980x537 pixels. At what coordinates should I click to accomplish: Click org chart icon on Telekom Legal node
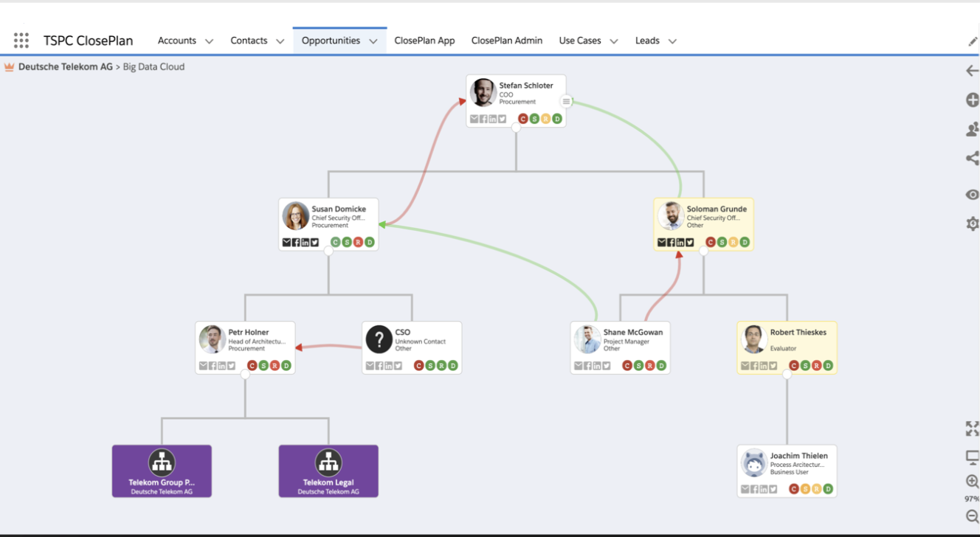328,462
